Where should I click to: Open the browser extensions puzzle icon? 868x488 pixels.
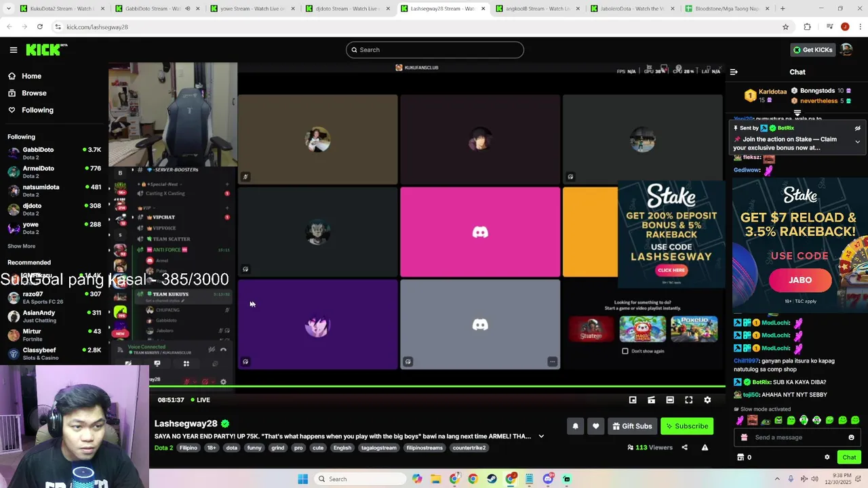point(807,27)
